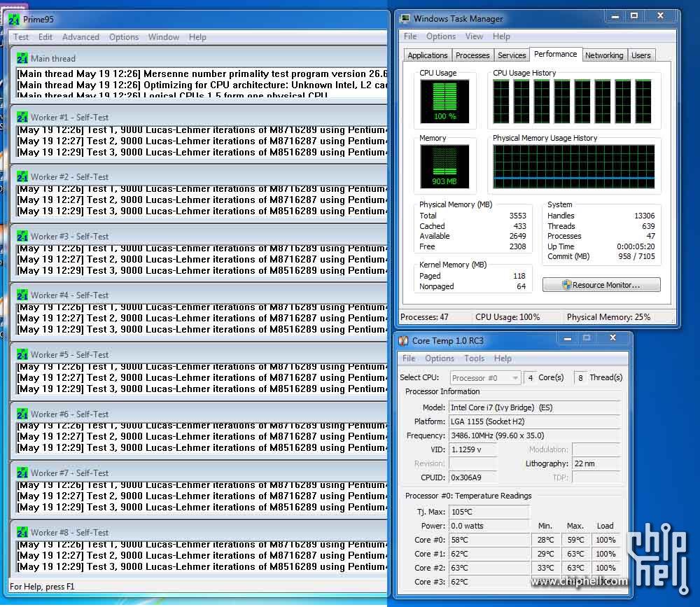Viewport: 700px width, 607px height.
Task: Click the VID field showing 1.1259 v
Action: click(x=472, y=449)
